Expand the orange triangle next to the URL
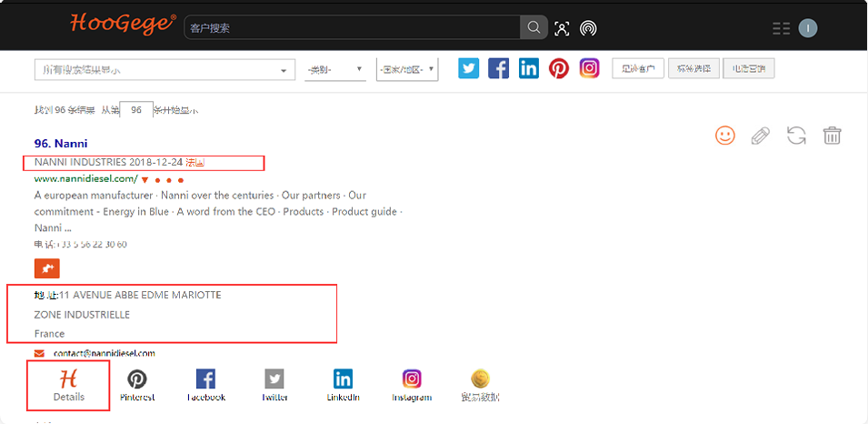 click(145, 179)
